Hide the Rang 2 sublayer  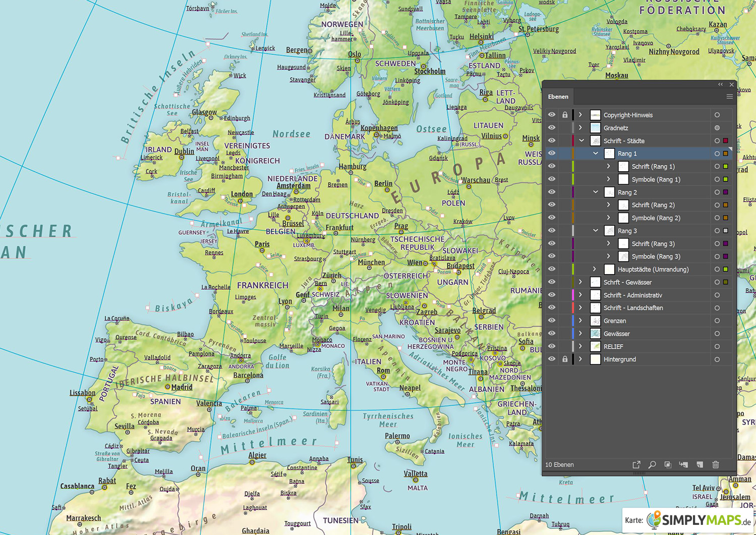pos(552,192)
